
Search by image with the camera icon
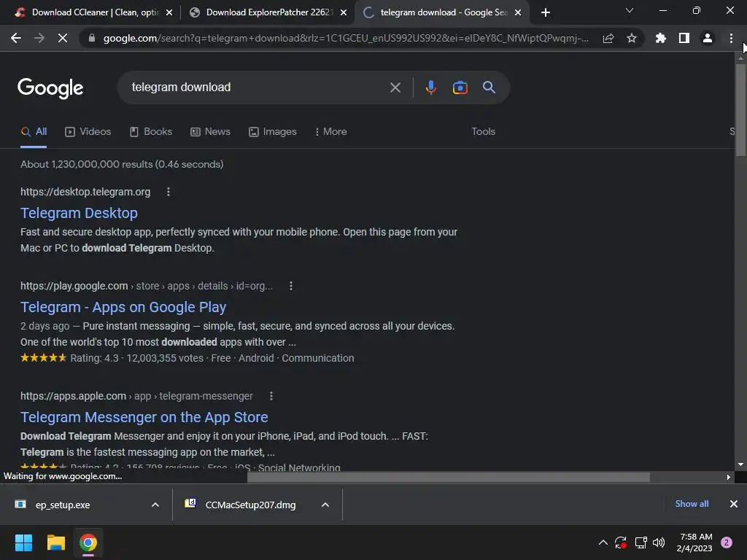460,87
